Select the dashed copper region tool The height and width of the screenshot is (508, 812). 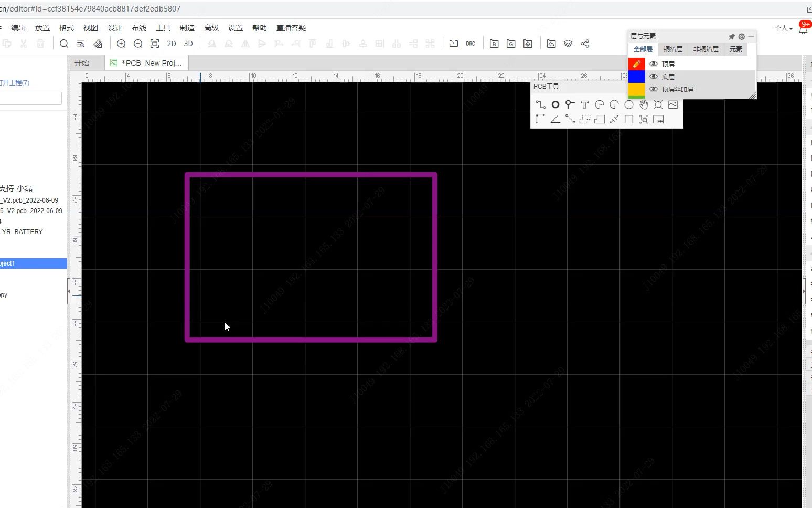coord(585,119)
